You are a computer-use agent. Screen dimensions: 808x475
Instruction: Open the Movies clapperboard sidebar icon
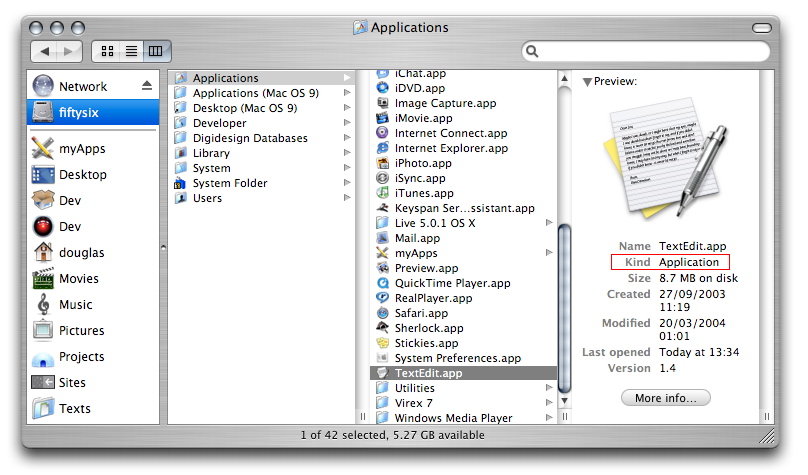[x=43, y=279]
